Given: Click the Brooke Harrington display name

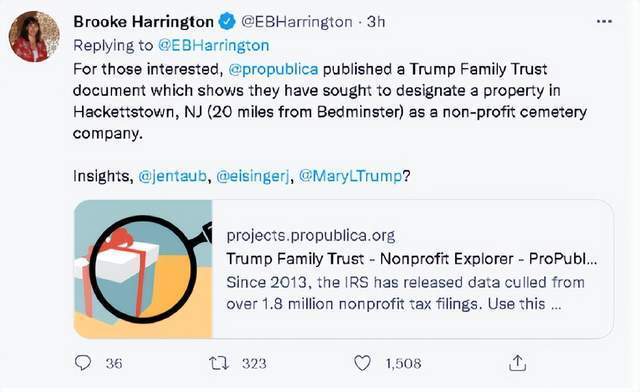Looking at the screenshot, I should [143, 22].
